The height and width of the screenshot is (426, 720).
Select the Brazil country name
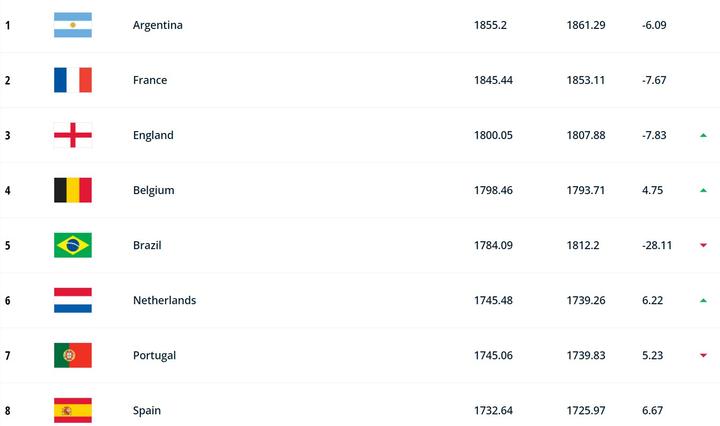click(x=147, y=245)
